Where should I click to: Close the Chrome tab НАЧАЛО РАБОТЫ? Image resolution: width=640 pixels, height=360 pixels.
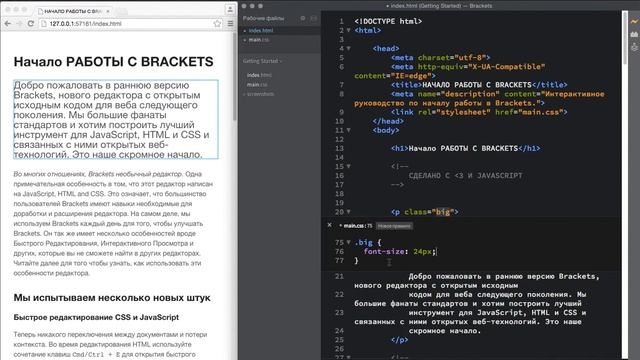108,11
